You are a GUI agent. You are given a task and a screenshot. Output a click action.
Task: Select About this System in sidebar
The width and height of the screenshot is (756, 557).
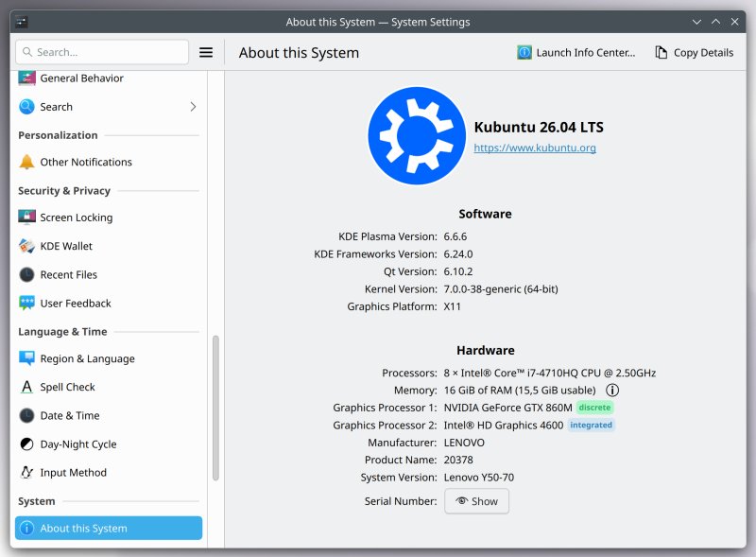(x=109, y=528)
